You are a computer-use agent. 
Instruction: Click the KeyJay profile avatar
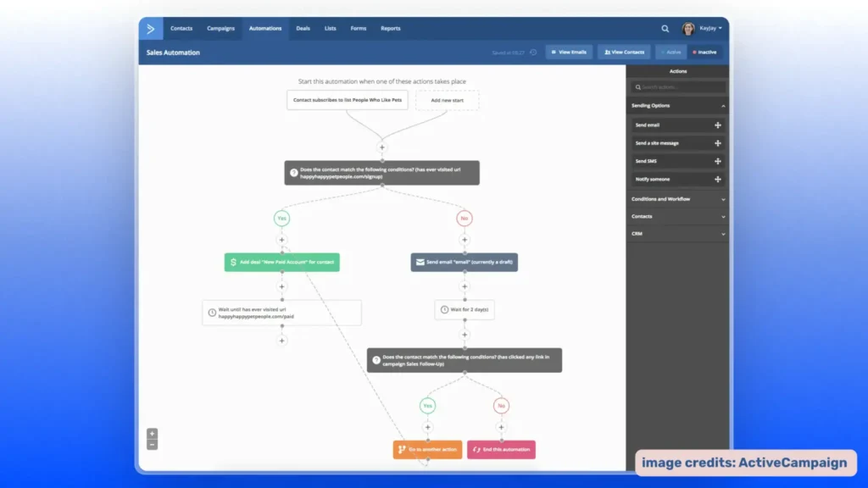point(689,28)
